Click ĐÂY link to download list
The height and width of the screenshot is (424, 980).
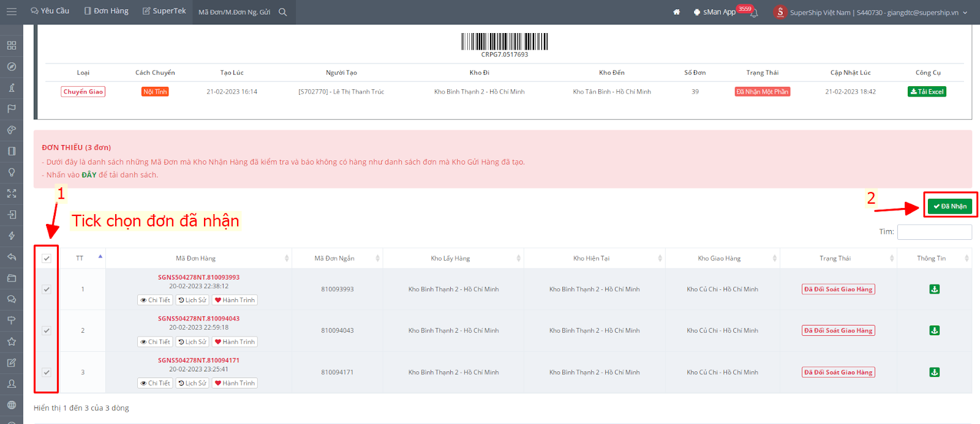pos(89,175)
